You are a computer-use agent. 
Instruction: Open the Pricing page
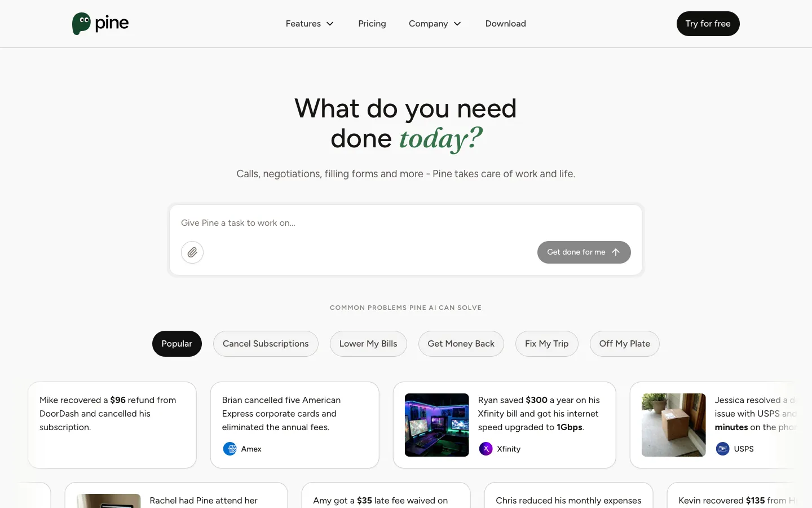[x=372, y=24]
